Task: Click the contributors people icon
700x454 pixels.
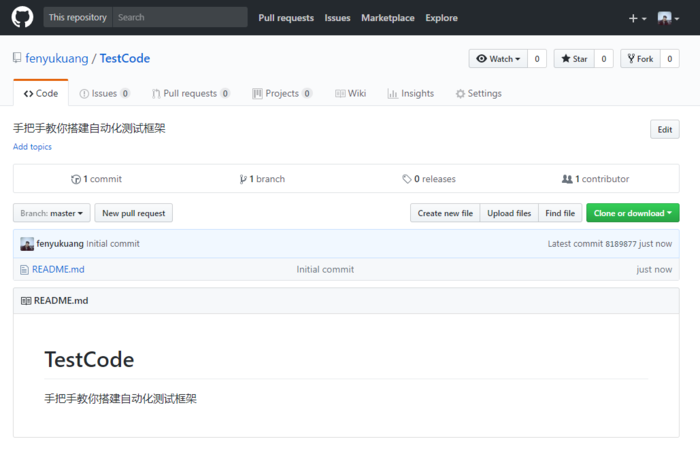Action: coord(567,179)
